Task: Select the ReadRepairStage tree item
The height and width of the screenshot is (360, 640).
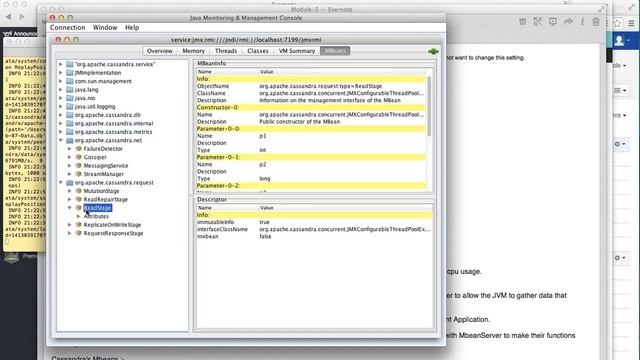Action: (x=106, y=199)
